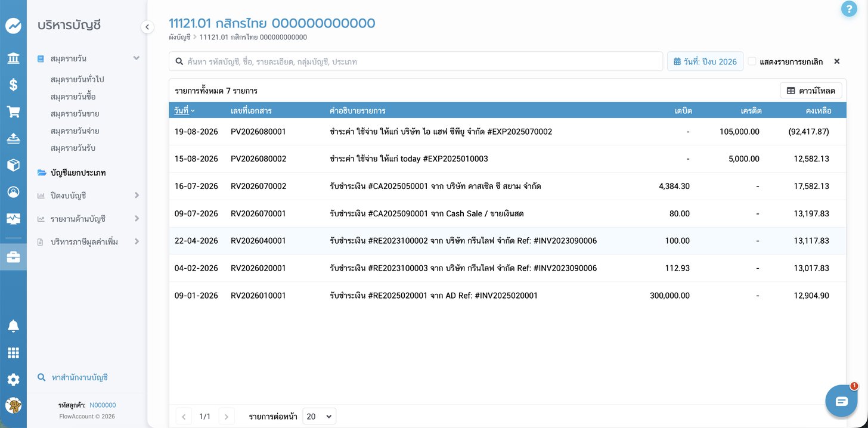Go to previous page arrow button

[184, 416]
